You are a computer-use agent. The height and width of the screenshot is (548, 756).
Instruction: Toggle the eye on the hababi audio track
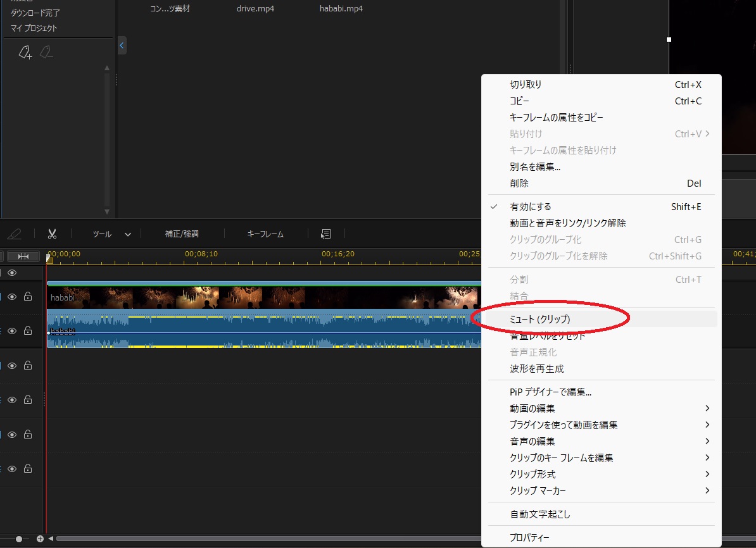click(12, 331)
